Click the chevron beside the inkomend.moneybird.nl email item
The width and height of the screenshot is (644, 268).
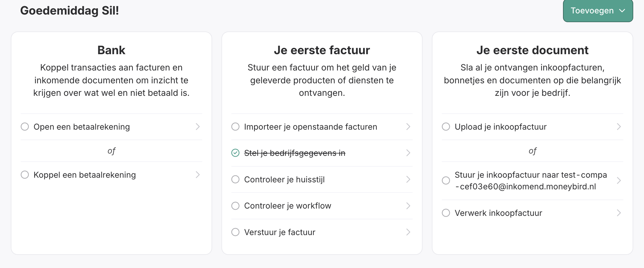coord(619,181)
